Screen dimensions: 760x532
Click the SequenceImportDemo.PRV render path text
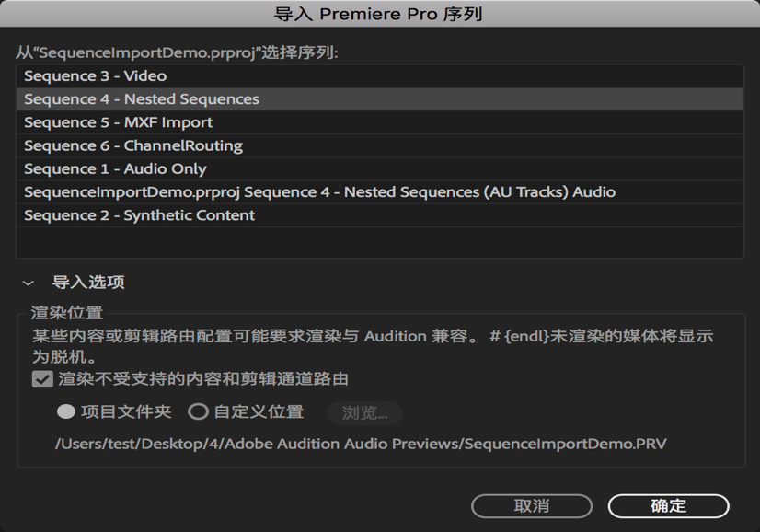click(361, 444)
